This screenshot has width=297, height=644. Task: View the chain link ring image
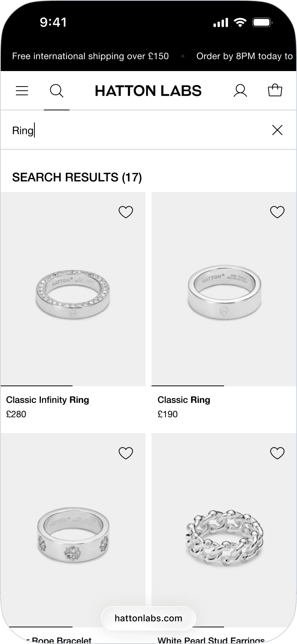[x=224, y=530]
